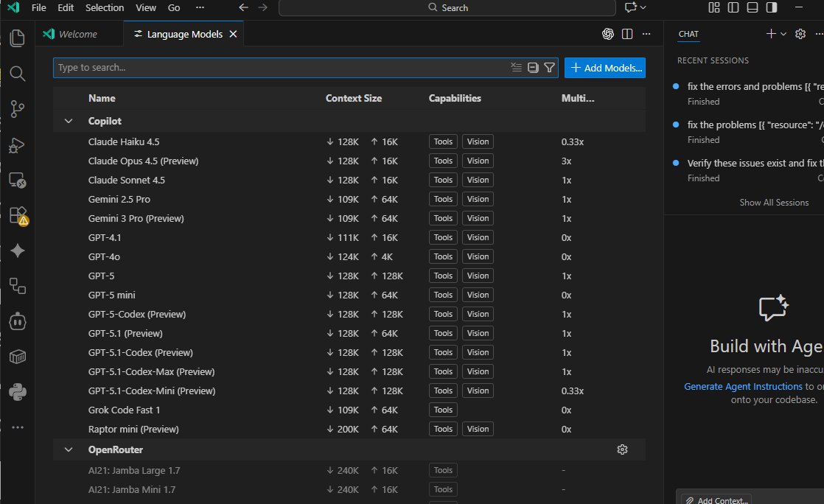Select the Claude Opus 4.5 (Preview) row
The image size is (824, 504).
pyautogui.click(x=349, y=161)
